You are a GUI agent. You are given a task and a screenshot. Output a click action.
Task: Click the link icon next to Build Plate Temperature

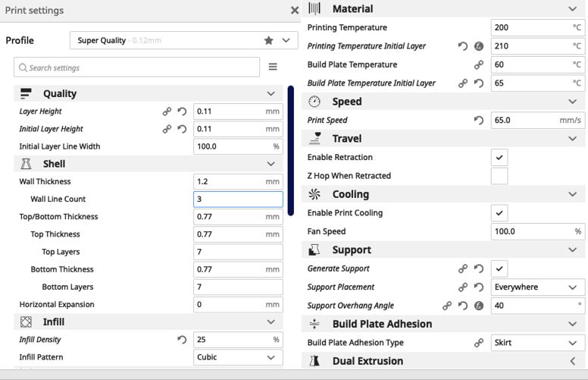coord(479,65)
